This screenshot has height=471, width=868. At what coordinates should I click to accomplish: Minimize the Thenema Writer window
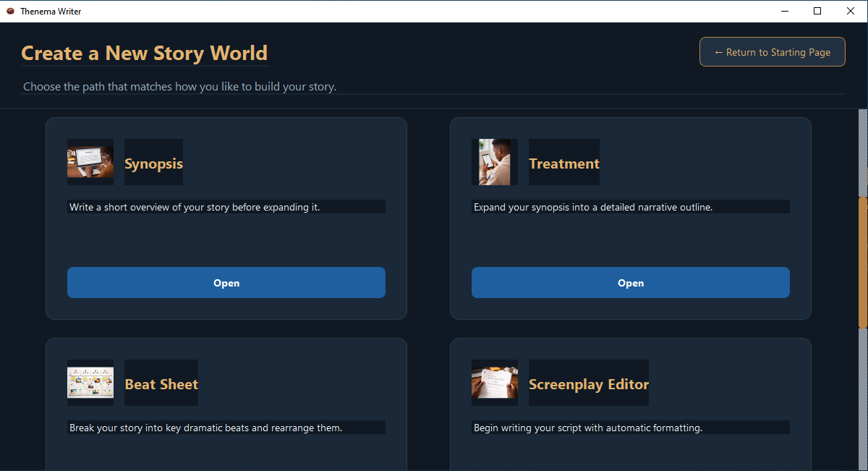785,11
